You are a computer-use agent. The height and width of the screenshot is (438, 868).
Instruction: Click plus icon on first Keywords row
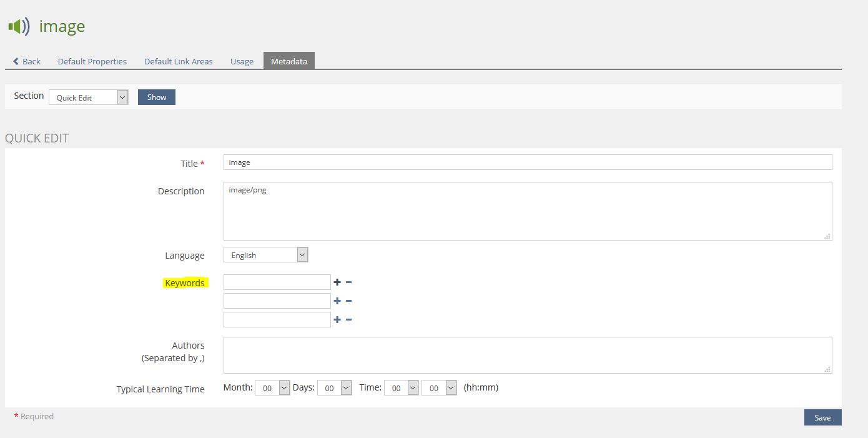pyautogui.click(x=337, y=282)
